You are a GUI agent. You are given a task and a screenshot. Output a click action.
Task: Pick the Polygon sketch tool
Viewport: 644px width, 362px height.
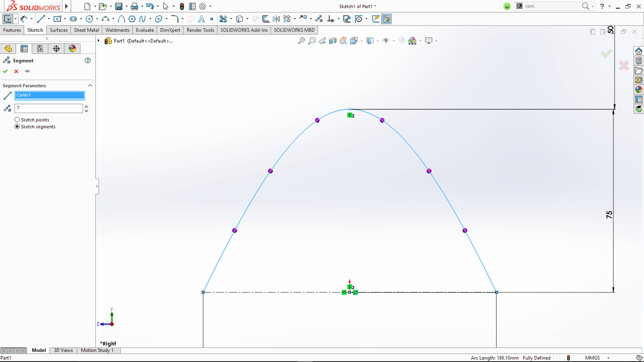[x=132, y=19]
